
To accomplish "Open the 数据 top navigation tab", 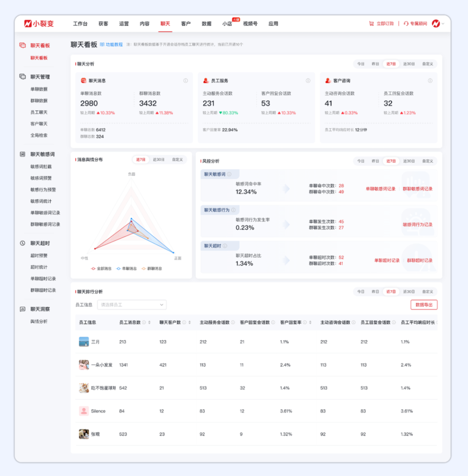I will click(207, 24).
